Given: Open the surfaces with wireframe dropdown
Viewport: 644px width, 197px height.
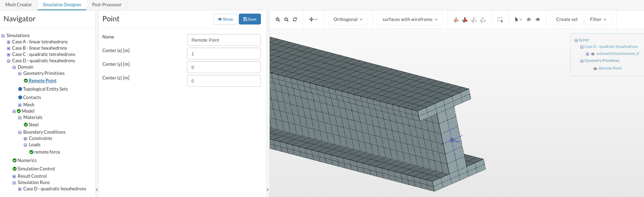Looking at the screenshot, I should pos(410,19).
